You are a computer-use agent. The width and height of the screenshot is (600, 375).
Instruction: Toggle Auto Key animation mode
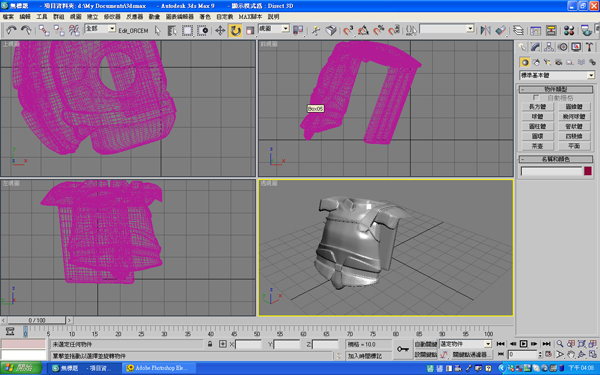coord(426,344)
